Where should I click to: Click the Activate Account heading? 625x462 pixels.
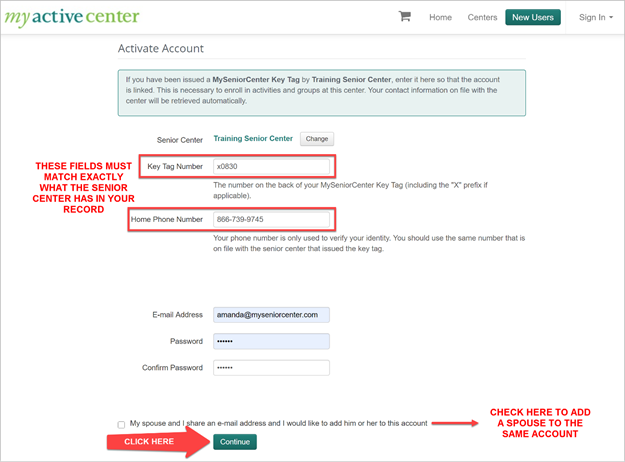pyautogui.click(x=161, y=49)
